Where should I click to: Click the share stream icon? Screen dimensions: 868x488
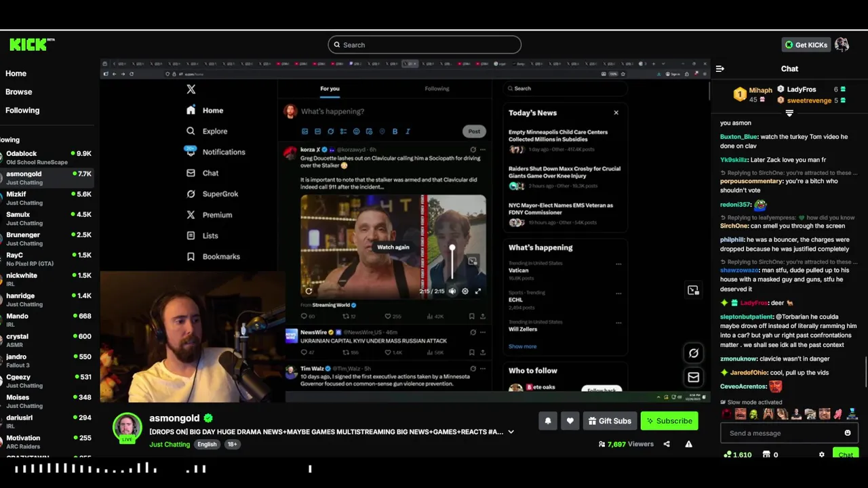pos(667,444)
